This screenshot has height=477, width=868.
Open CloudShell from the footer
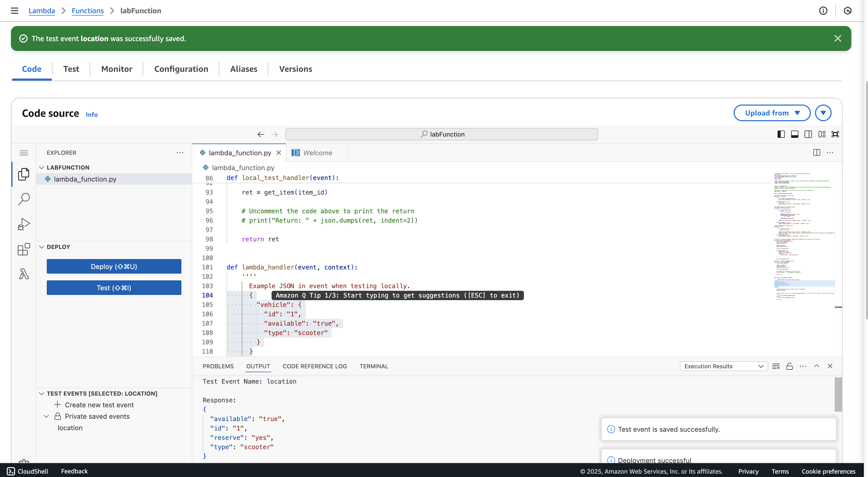[x=28, y=471]
